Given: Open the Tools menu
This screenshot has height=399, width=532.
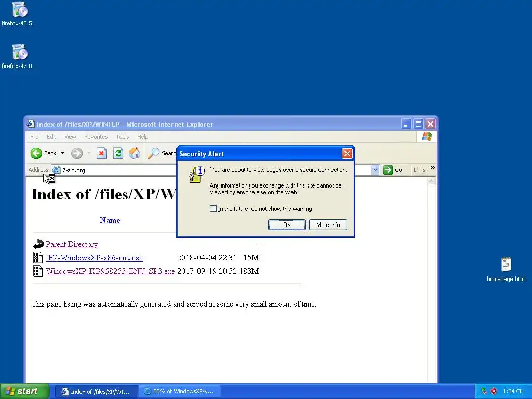Looking at the screenshot, I should tap(123, 137).
